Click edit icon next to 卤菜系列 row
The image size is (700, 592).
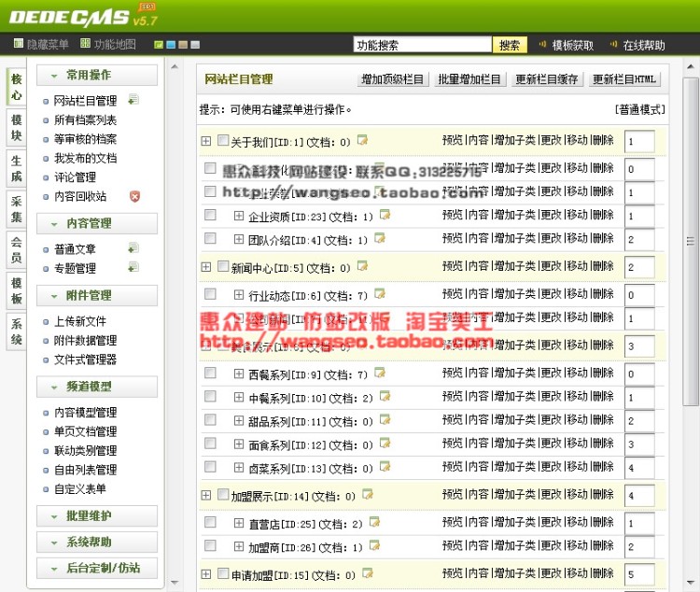point(385,467)
